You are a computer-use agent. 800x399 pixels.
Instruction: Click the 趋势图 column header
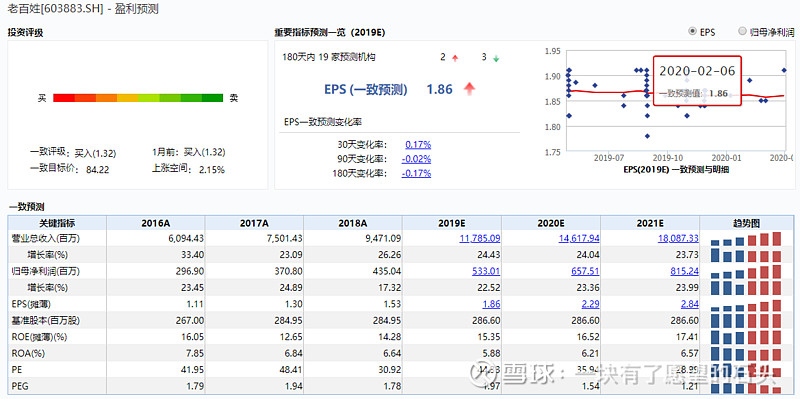(746, 223)
